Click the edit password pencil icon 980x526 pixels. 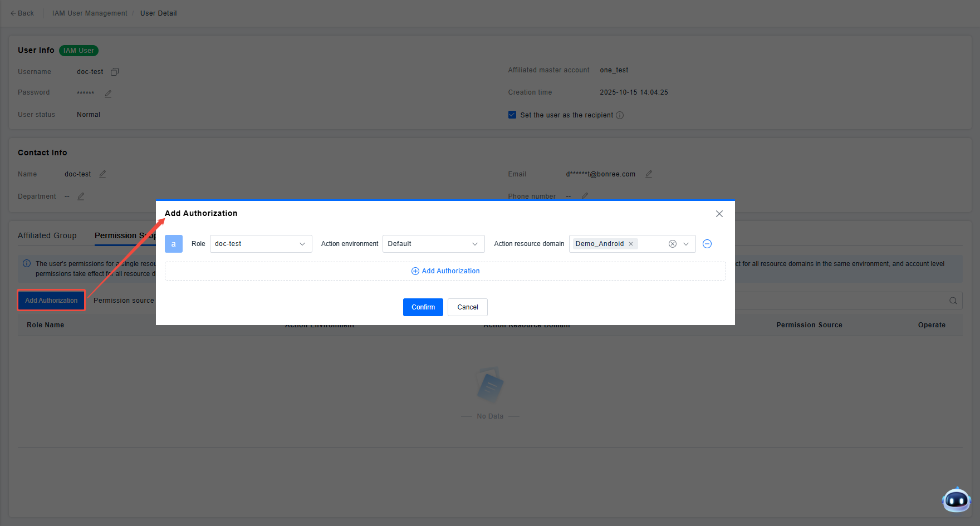108,94
